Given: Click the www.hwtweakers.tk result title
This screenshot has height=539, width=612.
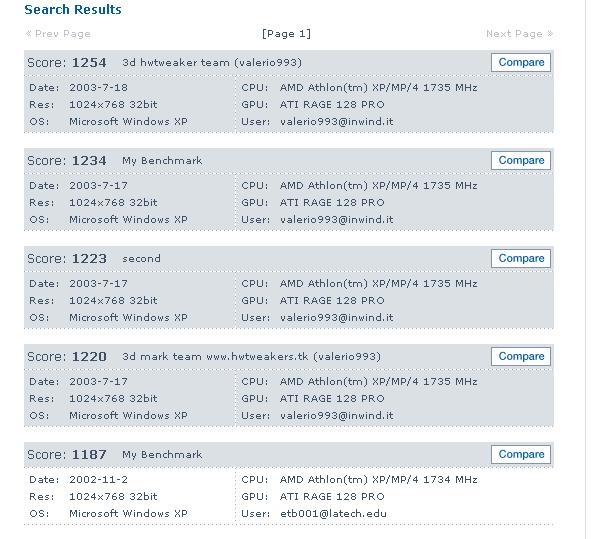Looking at the screenshot, I should (251, 357).
